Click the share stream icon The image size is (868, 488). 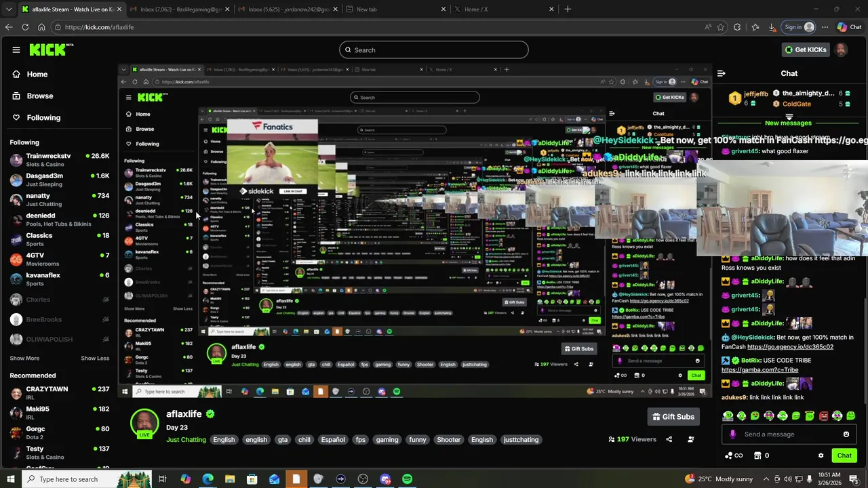click(x=669, y=439)
